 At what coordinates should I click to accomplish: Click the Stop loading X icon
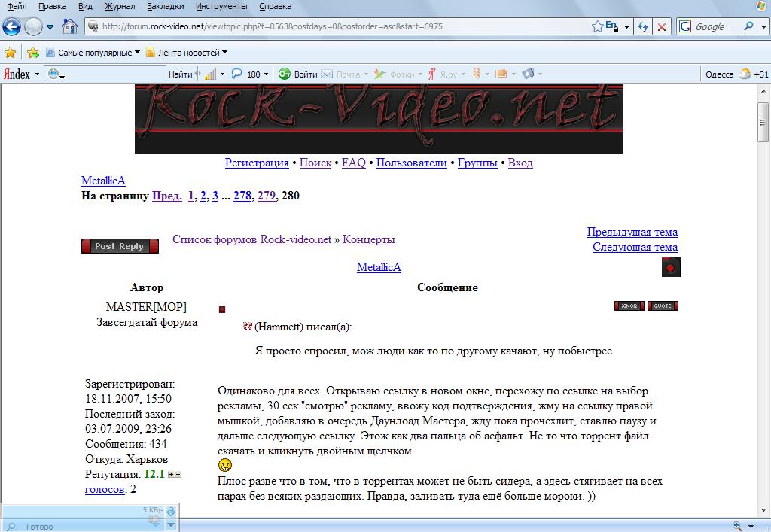[662, 27]
